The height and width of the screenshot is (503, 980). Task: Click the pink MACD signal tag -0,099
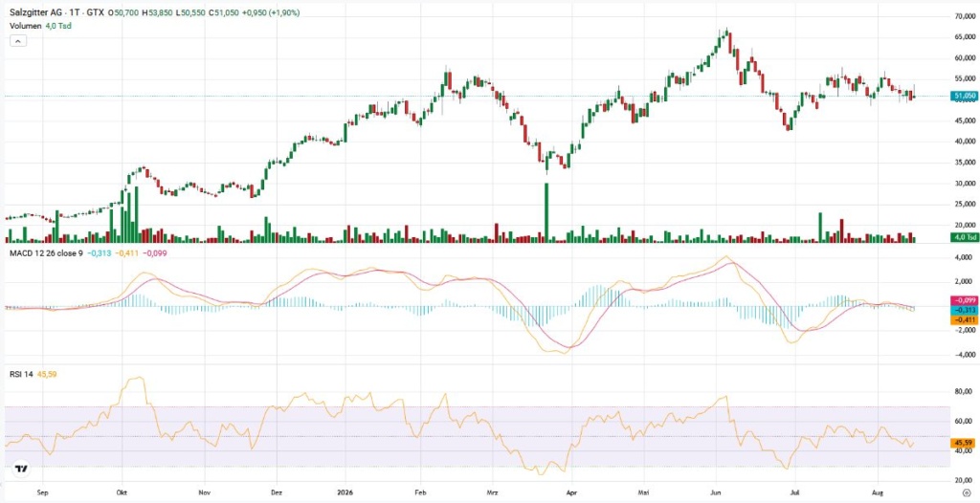click(x=963, y=301)
